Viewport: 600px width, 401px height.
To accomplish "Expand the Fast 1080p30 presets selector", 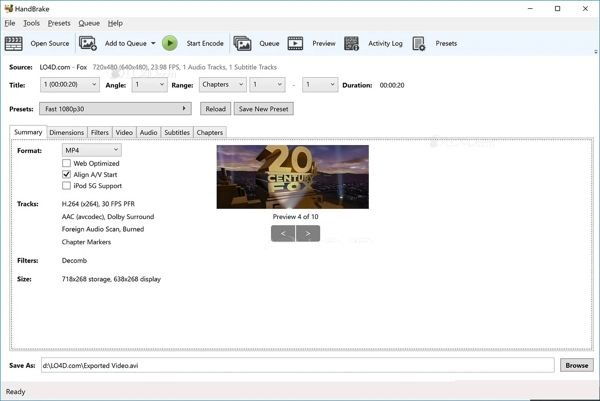I will 115,109.
